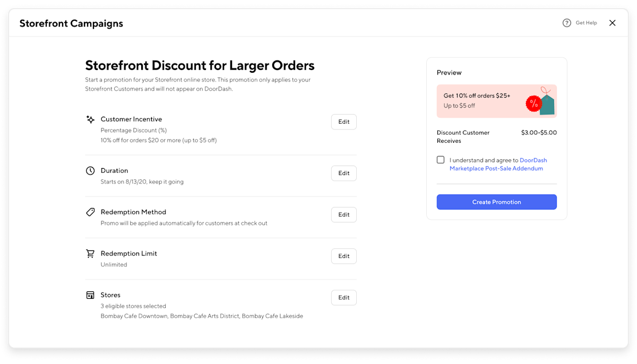The height and width of the screenshot is (364, 637).
Task: Close the Storefront Campaigns dialog
Action: 612,23
